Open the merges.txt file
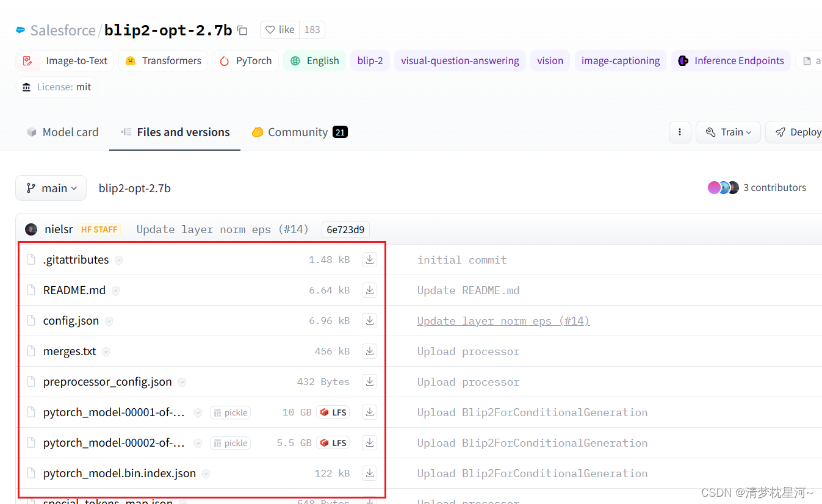The height and width of the screenshot is (504, 822). 70,351
